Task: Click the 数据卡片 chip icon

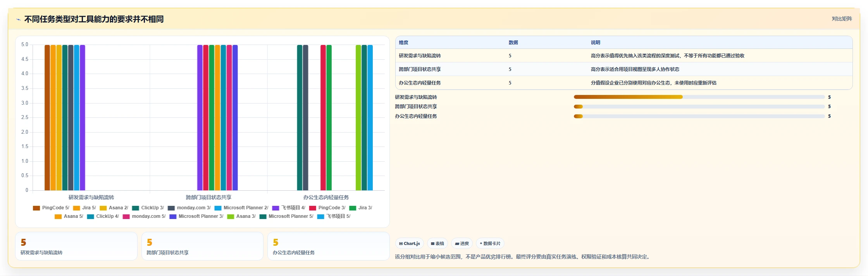Action: pos(481,243)
